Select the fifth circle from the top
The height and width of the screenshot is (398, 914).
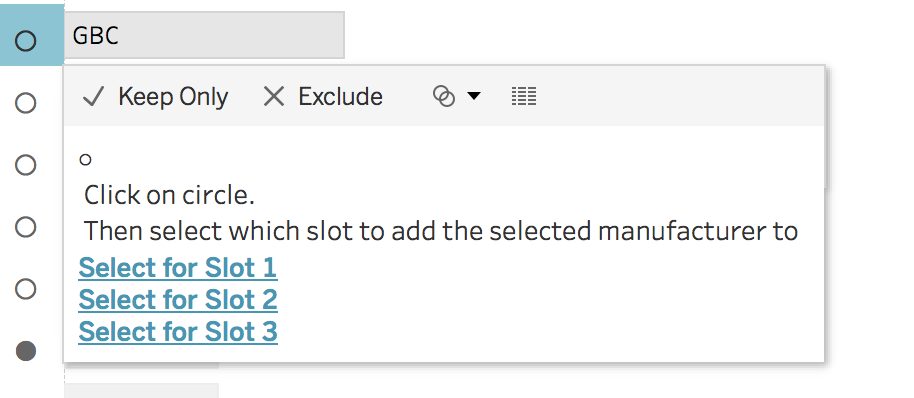(25, 289)
